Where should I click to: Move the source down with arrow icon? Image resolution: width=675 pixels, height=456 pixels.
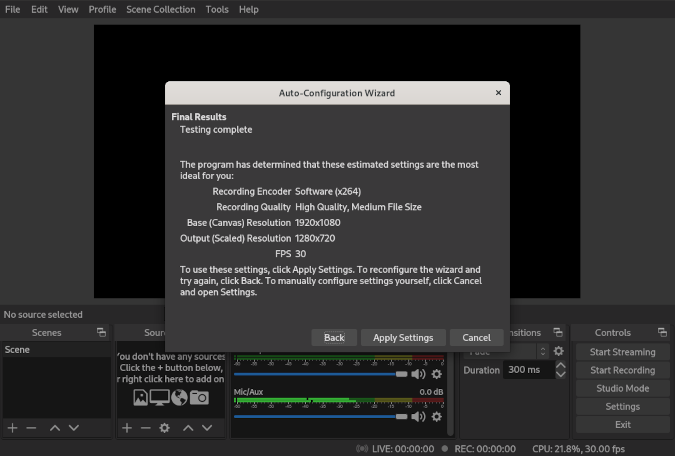point(207,428)
